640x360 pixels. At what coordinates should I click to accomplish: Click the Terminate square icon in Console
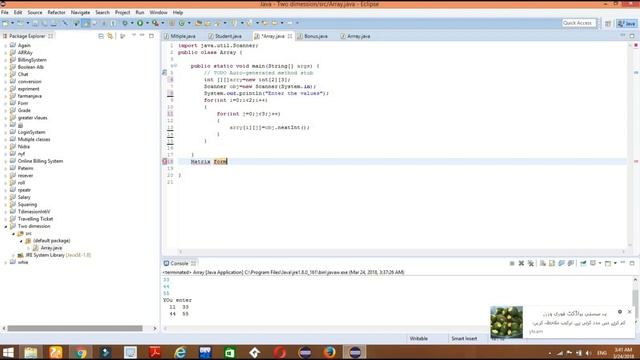coord(512,263)
